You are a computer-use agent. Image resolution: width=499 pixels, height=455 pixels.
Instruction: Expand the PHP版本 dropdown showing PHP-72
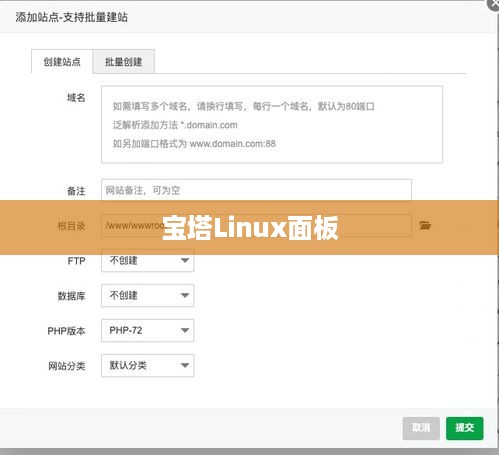point(148,330)
